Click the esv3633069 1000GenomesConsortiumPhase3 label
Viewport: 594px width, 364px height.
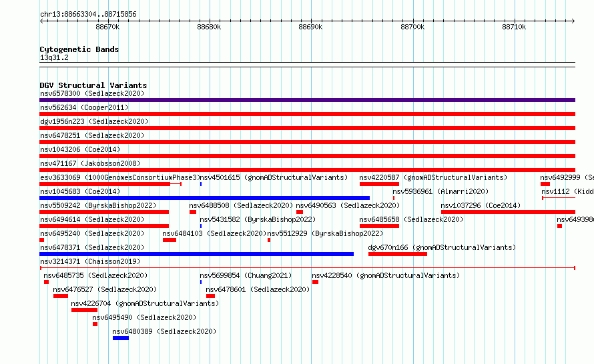click(120, 177)
